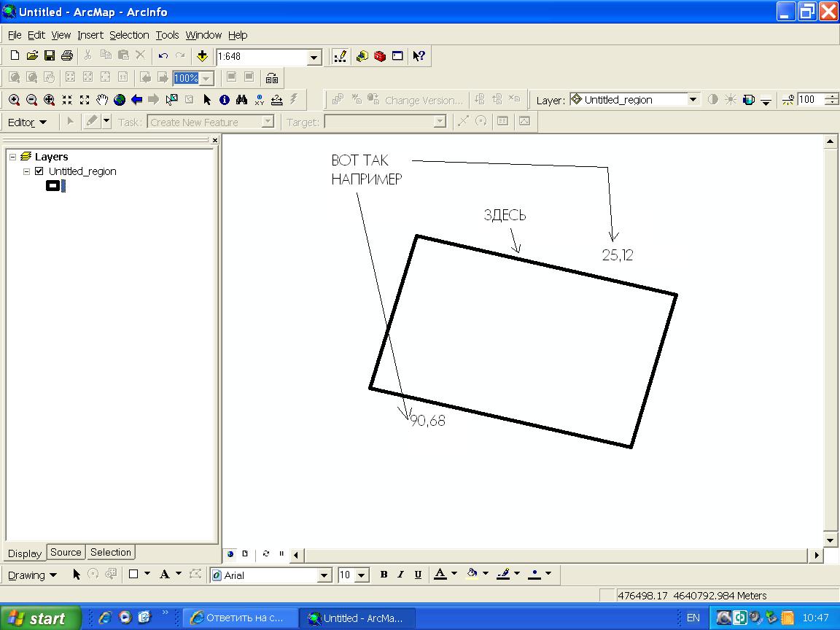Switch to data view button

pos(230,554)
